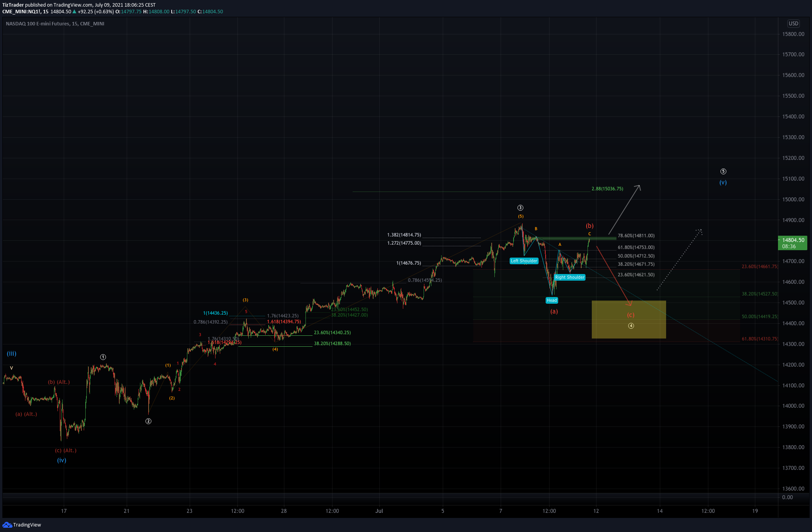Click the 1.618(14394.75) red label

click(x=284, y=322)
